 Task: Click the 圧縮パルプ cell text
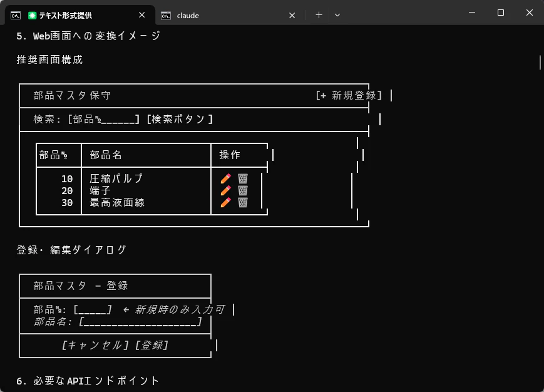coord(116,178)
